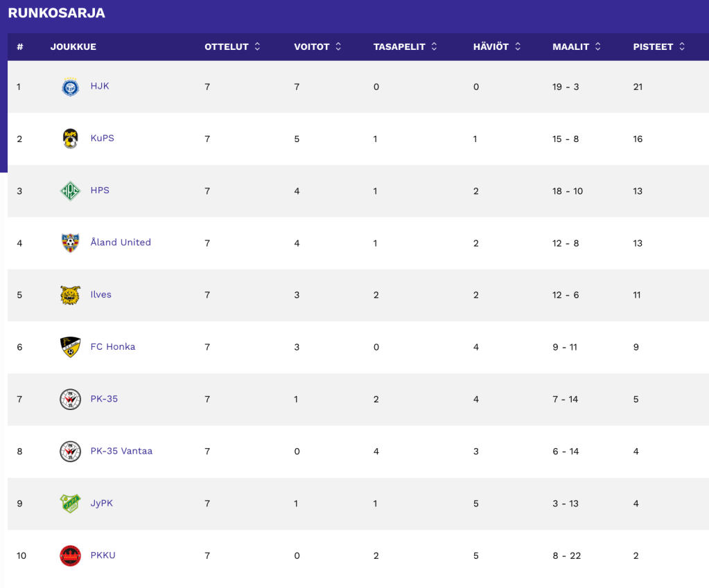Click the red PKKU logo
The width and height of the screenshot is (709, 588).
pyautogui.click(x=70, y=555)
